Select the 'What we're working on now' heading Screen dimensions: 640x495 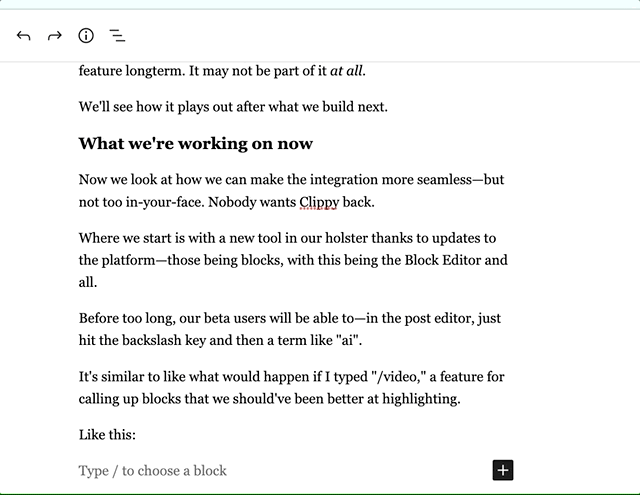coord(196,143)
